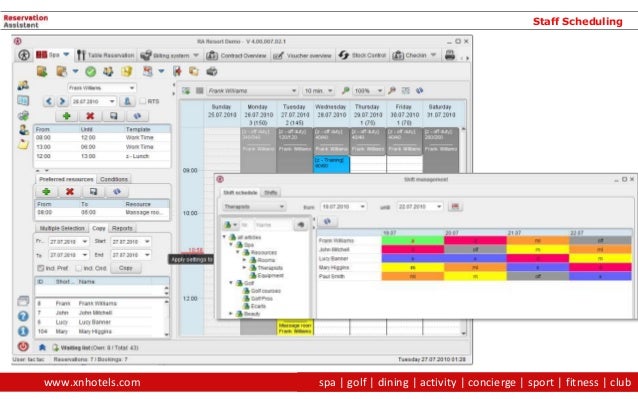The image size is (638, 399).
Task: Click the red calendar icon in Shift management
Action: 455,207
